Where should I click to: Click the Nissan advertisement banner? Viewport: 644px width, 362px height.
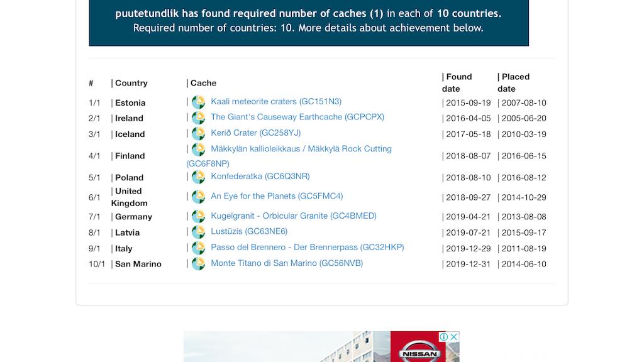click(321, 347)
